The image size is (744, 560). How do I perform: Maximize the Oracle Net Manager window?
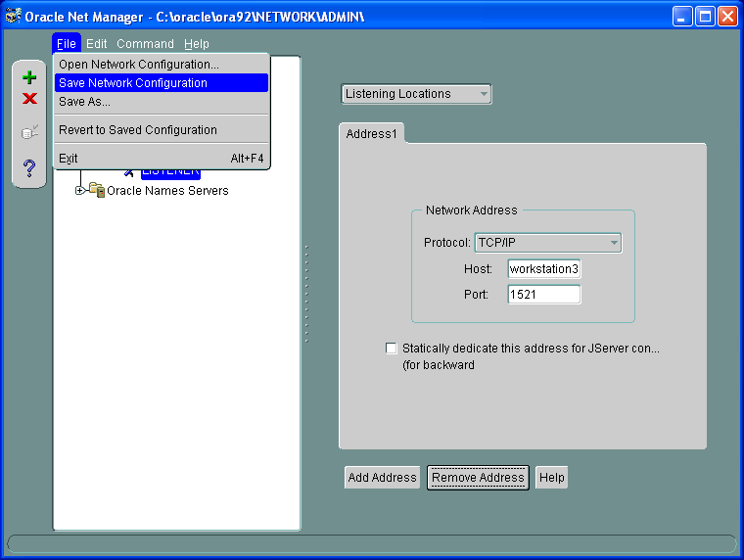coord(705,17)
